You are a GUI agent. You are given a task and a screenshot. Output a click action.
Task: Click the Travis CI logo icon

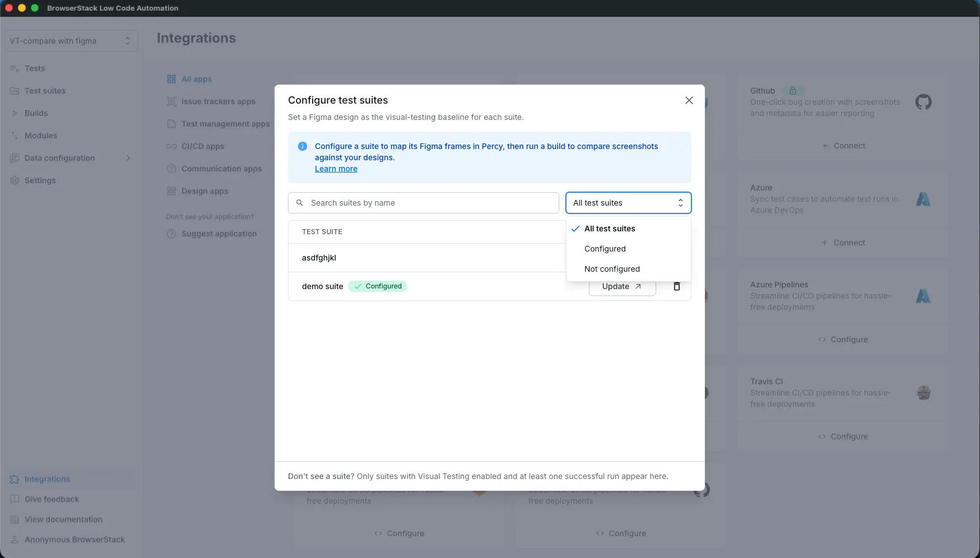[x=923, y=393]
